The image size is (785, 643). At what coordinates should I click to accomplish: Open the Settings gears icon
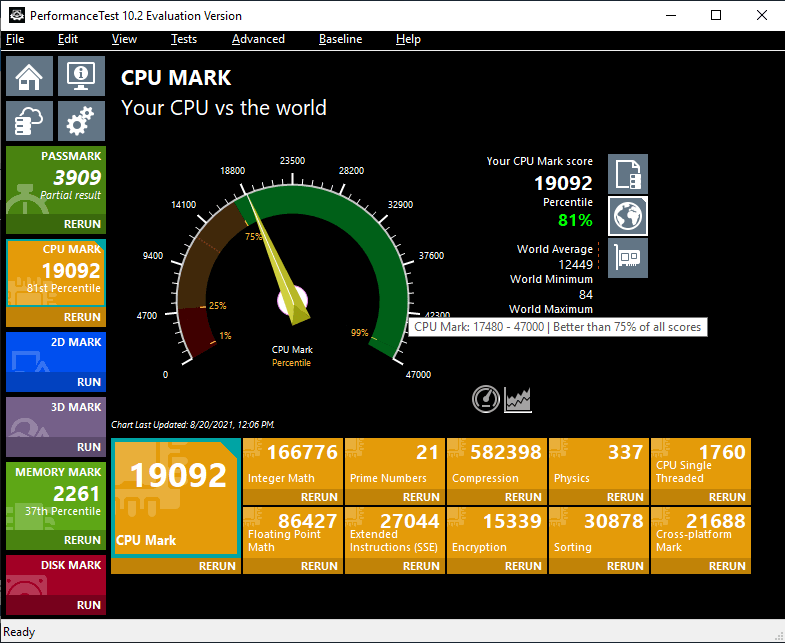pos(82,121)
